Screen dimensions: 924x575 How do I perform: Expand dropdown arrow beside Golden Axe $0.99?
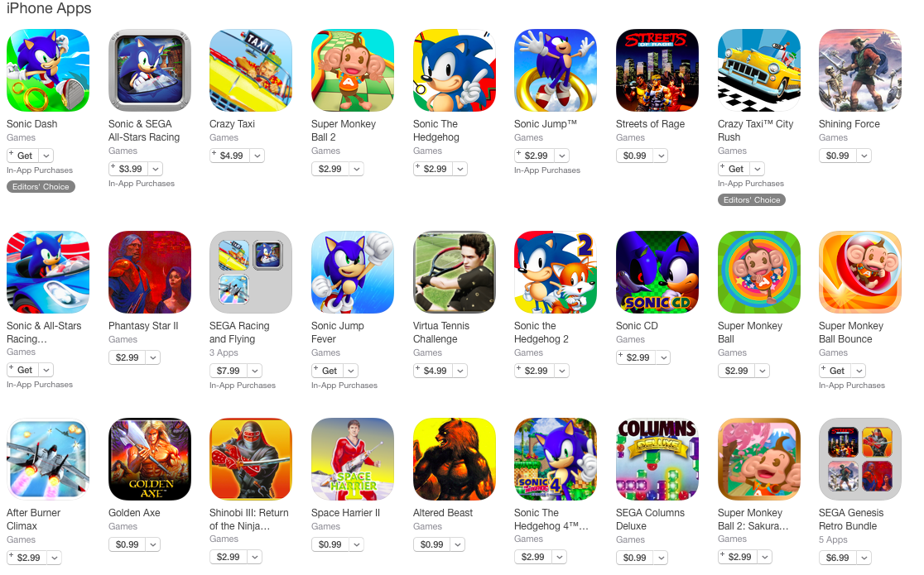(153, 544)
